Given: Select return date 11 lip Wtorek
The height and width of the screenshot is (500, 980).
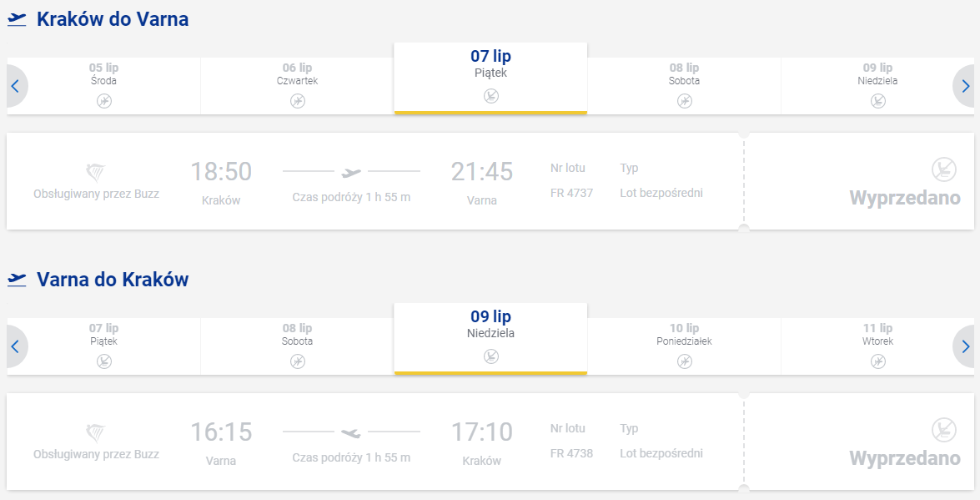Looking at the screenshot, I should (x=877, y=346).
